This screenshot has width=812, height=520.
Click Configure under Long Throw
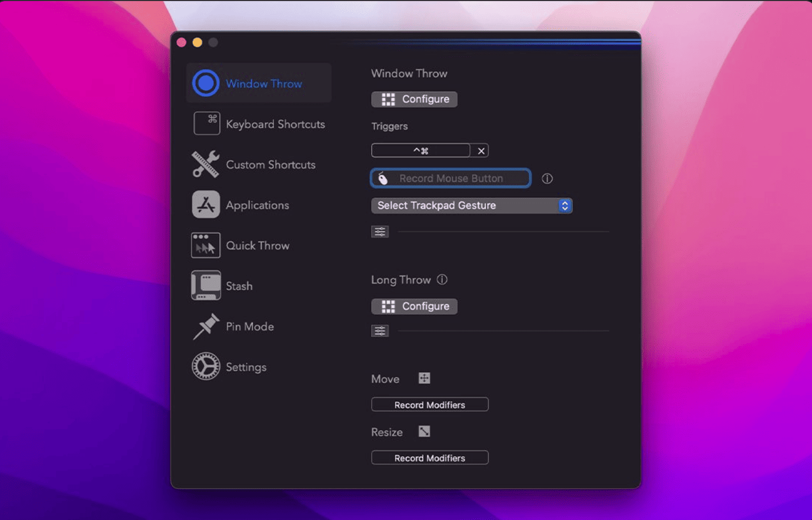(x=414, y=306)
